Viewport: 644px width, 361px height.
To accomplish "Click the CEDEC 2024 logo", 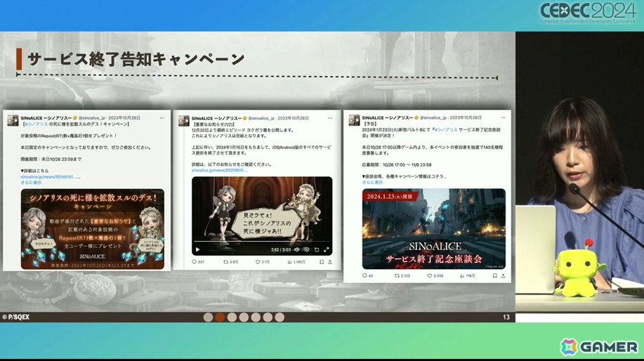I will [588, 13].
